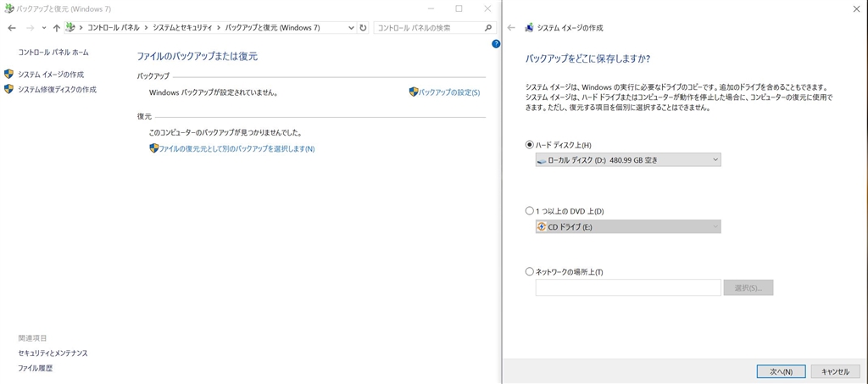The image size is (868, 384).
Task: Select システムとセキュリティ breadcrumb
Action: pyautogui.click(x=184, y=28)
